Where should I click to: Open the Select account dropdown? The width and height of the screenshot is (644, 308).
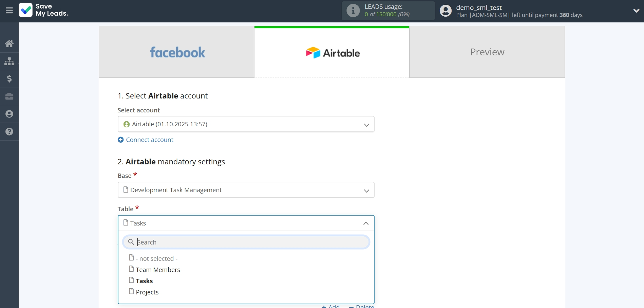pos(246,124)
